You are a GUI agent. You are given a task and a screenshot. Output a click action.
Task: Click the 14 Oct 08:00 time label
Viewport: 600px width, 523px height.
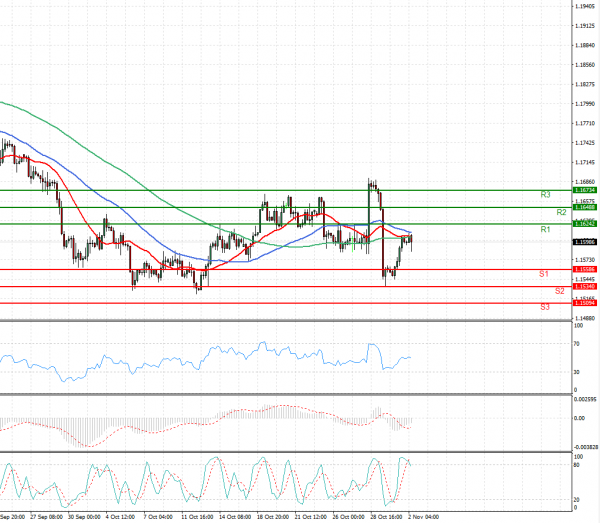pyautogui.click(x=235, y=517)
